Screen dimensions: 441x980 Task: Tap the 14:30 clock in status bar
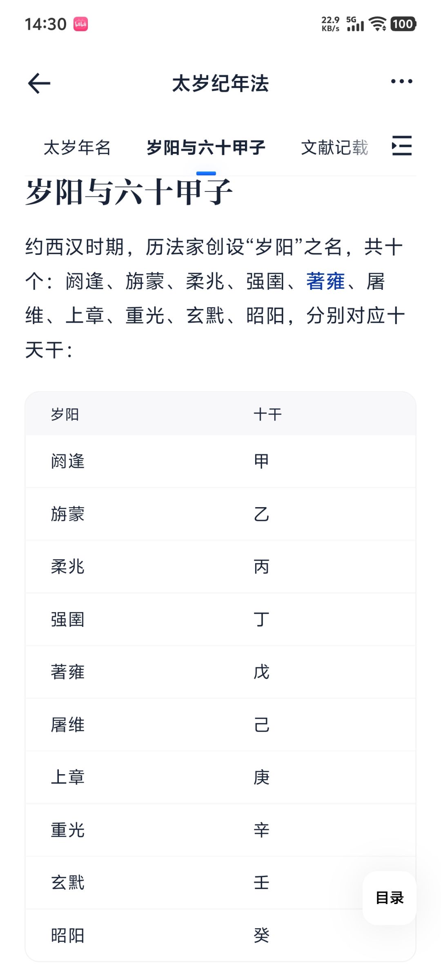(45, 24)
